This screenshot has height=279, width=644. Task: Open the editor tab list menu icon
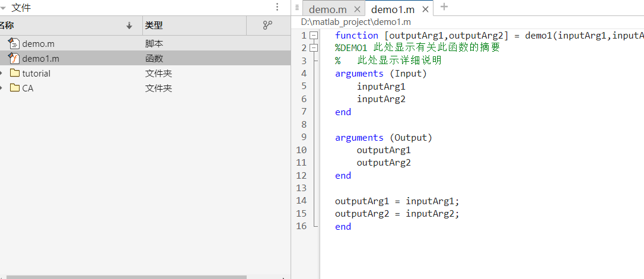[x=297, y=7]
